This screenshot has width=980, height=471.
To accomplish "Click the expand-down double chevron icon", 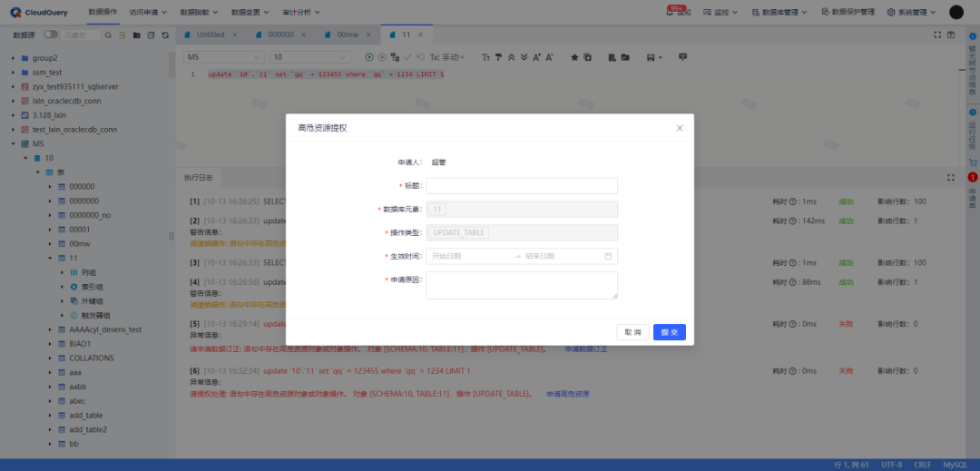I will point(524,57).
